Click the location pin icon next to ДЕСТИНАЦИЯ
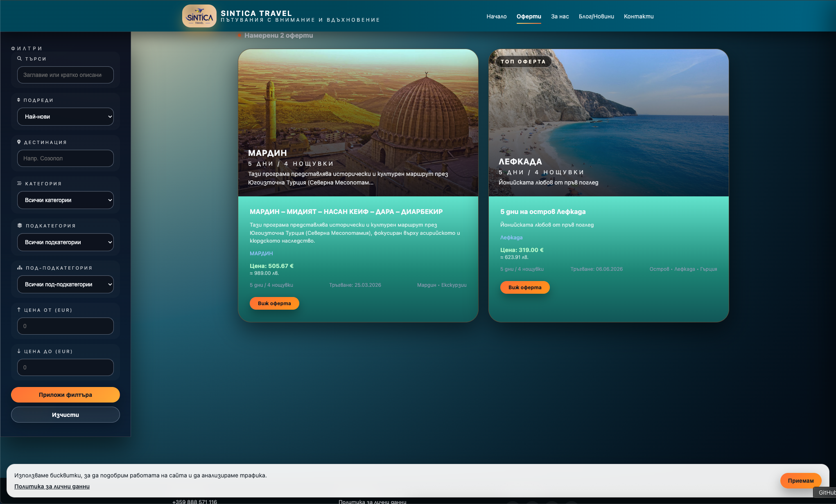The width and height of the screenshot is (836, 504). [19, 142]
